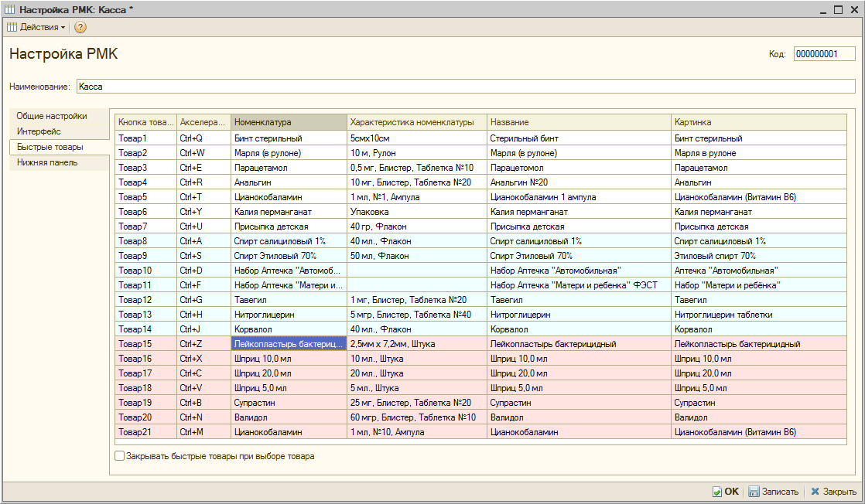
Task: Click the help question mark icon
Action: click(80, 27)
